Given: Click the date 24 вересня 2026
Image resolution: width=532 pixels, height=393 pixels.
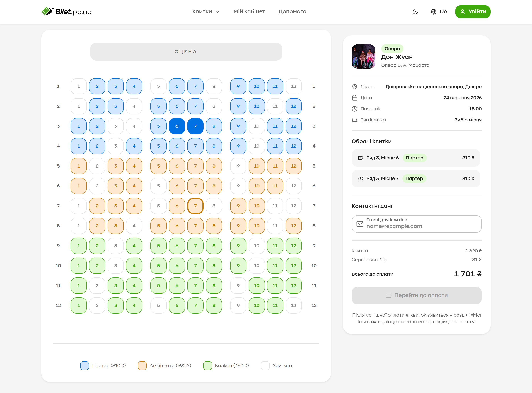Looking at the screenshot, I should [x=463, y=98].
